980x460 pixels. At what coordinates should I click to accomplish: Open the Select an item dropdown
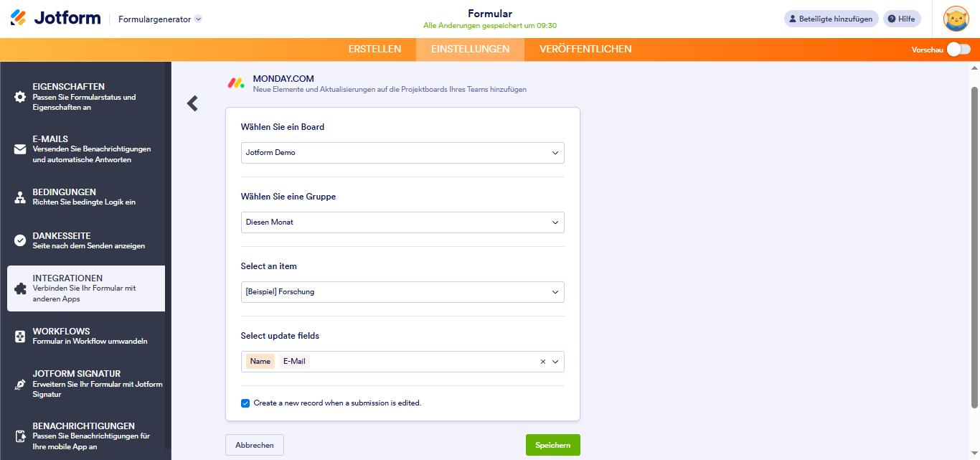click(402, 292)
